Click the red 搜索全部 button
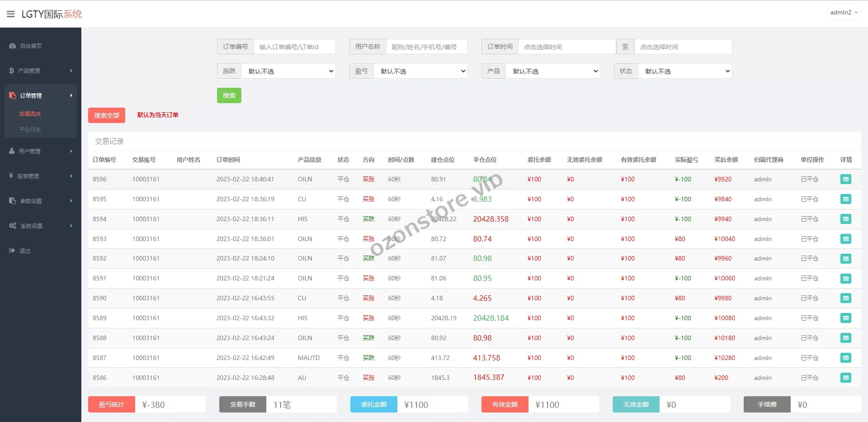This screenshot has height=422, width=868. [x=106, y=115]
